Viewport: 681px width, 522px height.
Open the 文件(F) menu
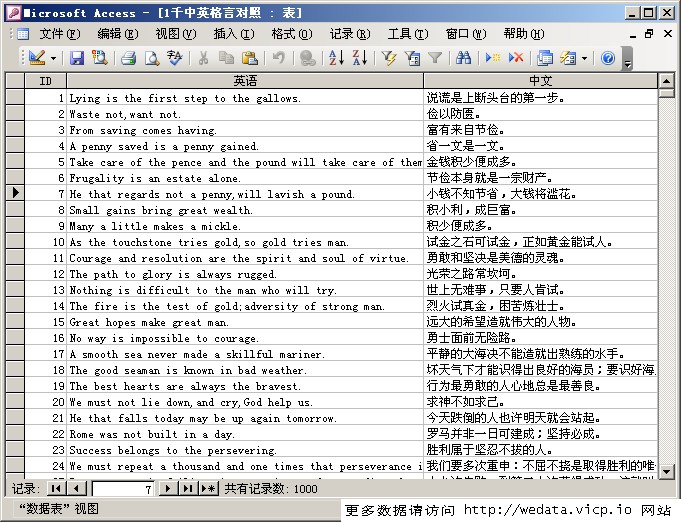(x=60, y=33)
